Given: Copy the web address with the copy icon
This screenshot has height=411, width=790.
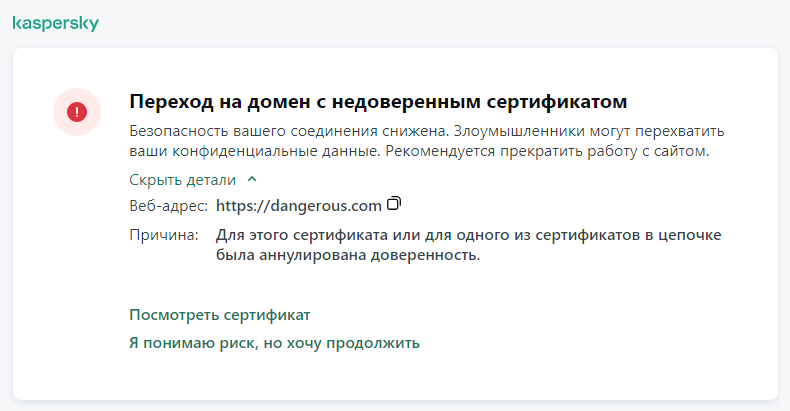Looking at the screenshot, I should (x=394, y=204).
